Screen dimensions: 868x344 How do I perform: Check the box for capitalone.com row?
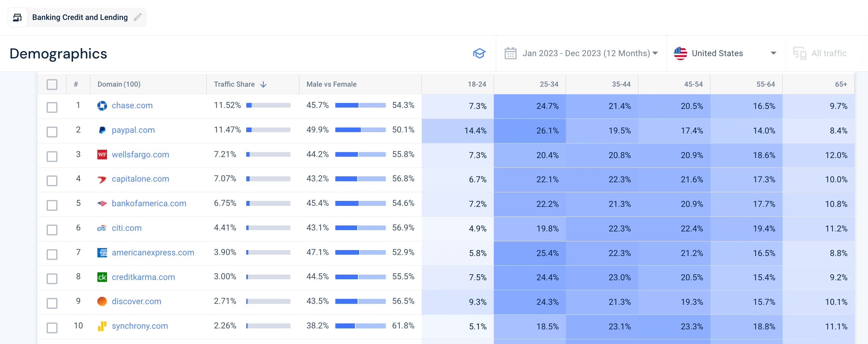pos(52,181)
